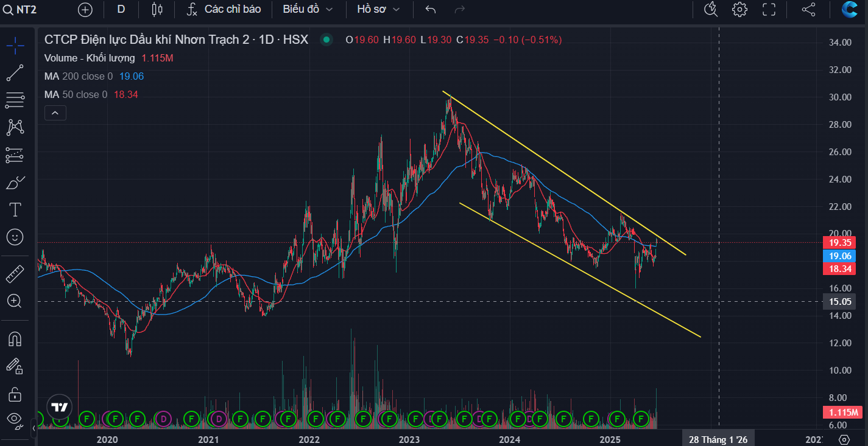The height and width of the screenshot is (446, 868).
Task: Select the lower yellow channel trendline
Action: pyautogui.click(x=580, y=270)
